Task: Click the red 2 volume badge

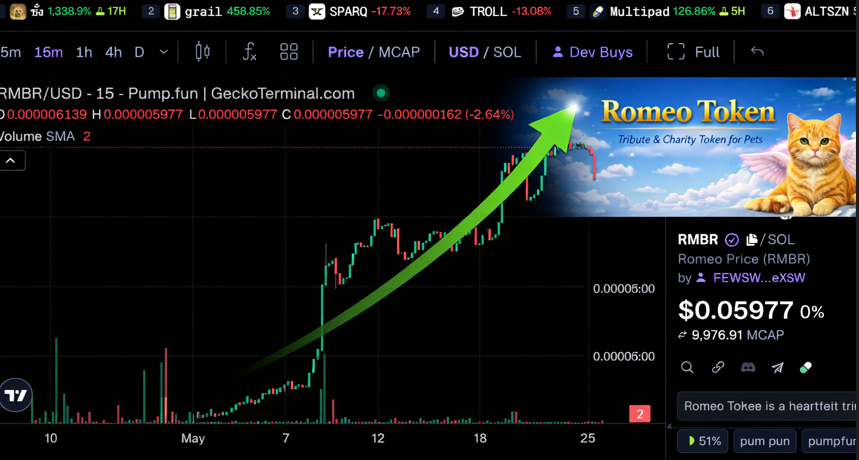Action: (639, 413)
